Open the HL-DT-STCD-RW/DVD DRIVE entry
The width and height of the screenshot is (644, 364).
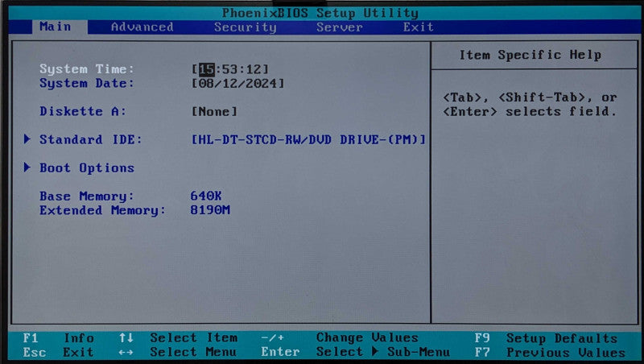click(x=308, y=139)
